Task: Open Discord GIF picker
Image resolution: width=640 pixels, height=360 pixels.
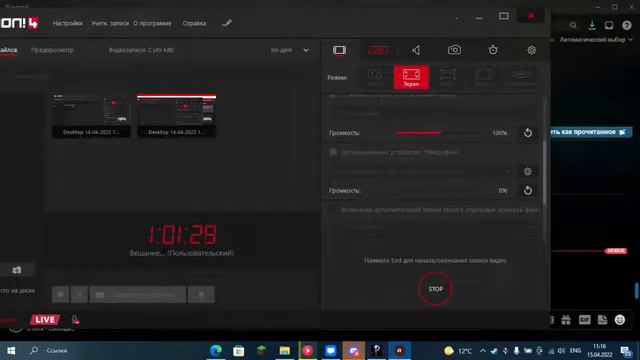Action: click(x=584, y=320)
